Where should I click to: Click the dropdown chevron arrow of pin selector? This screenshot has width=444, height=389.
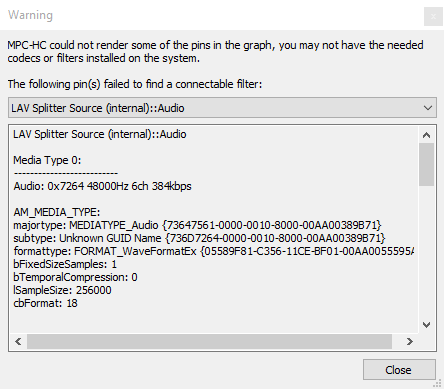click(428, 108)
